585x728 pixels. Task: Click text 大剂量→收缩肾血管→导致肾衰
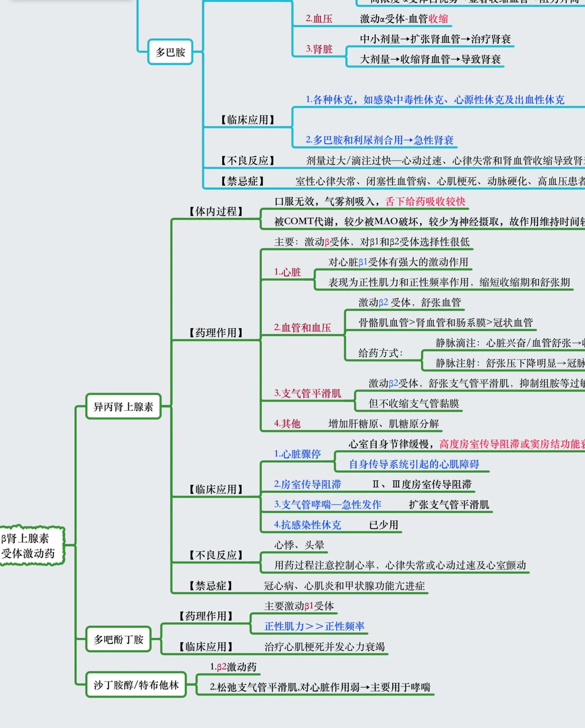(430, 59)
